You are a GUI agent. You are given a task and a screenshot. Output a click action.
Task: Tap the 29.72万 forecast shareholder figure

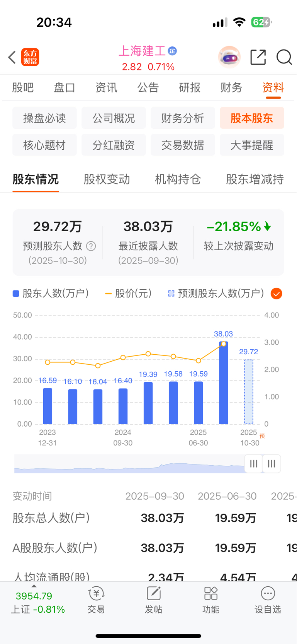[57, 226]
